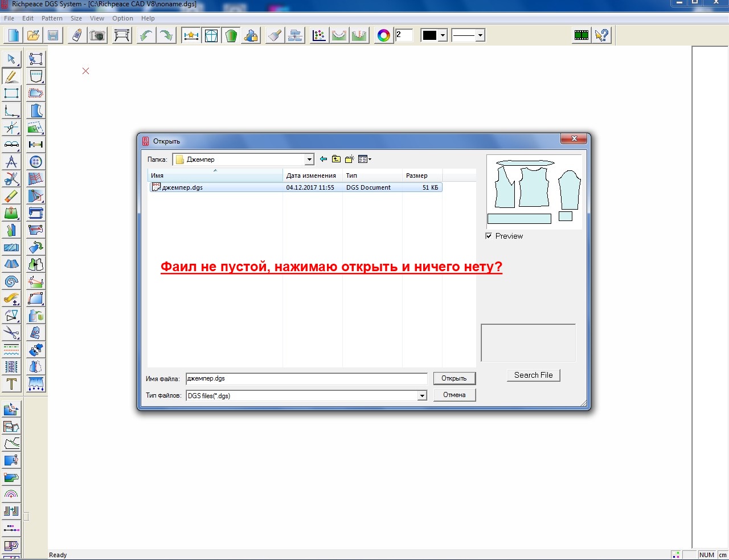Screen dimensions: 729x560
Task: Open the color wheel icon
Action: click(x=383, y=35)
